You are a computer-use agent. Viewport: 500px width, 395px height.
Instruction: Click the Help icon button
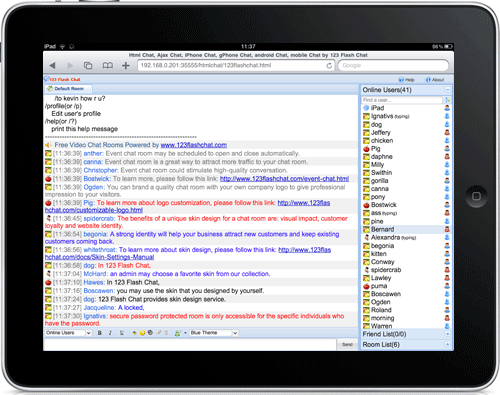[406, 80]
